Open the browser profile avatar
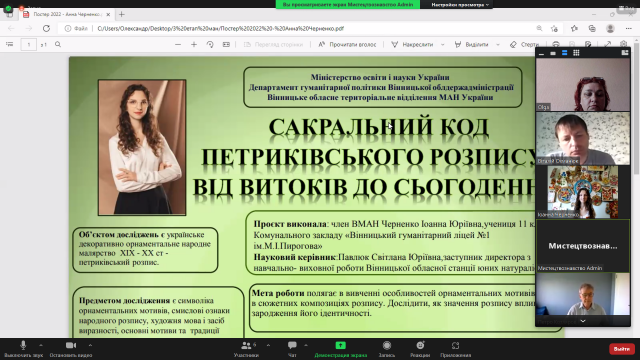Viewport: 640px width, 360px height. pos(611,29)
